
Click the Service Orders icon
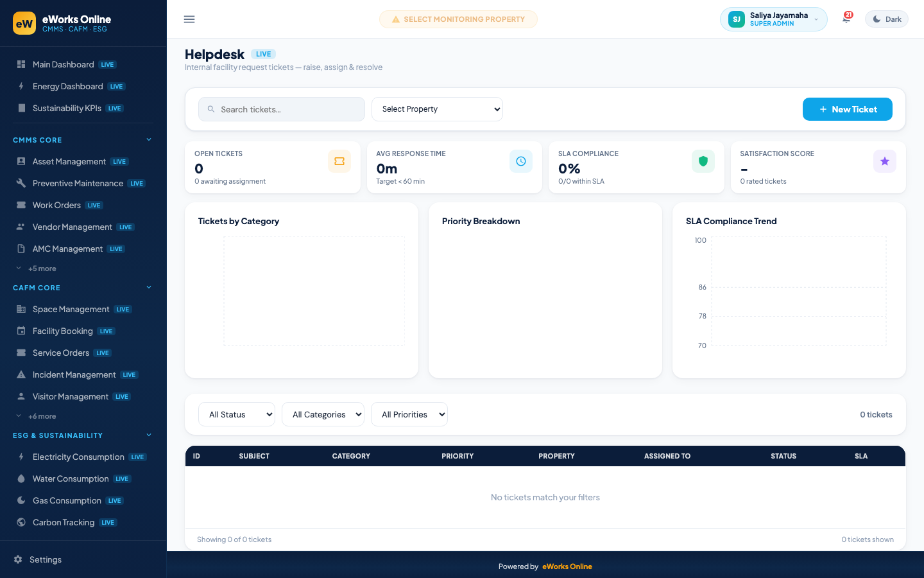pos(21,353)
